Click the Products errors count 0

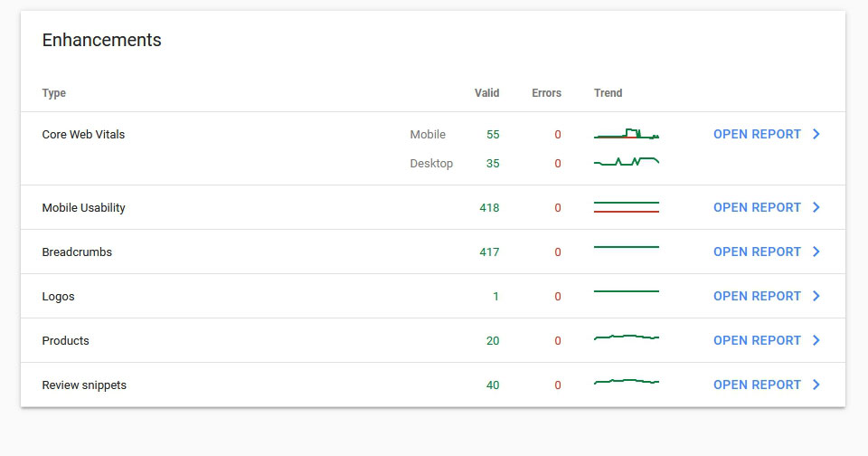click(558, 341)
